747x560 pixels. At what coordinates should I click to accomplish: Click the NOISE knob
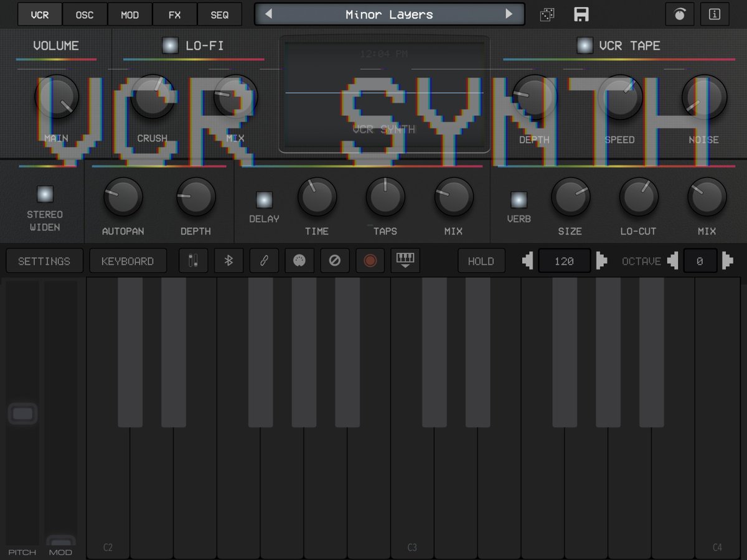coord(704,97)
